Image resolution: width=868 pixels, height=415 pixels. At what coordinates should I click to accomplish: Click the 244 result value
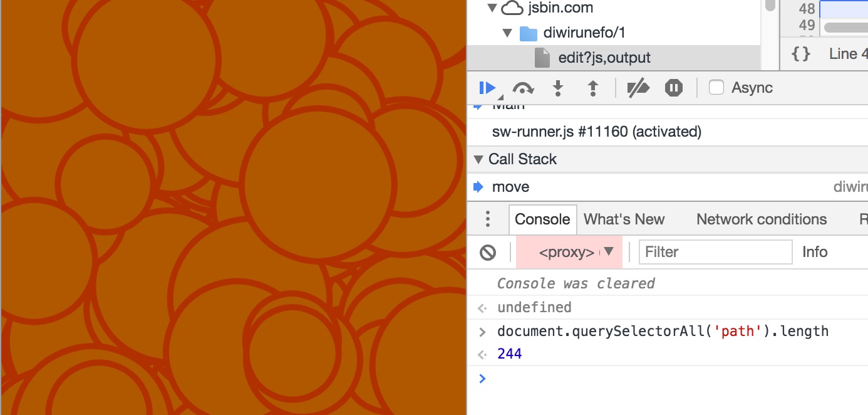510,354
